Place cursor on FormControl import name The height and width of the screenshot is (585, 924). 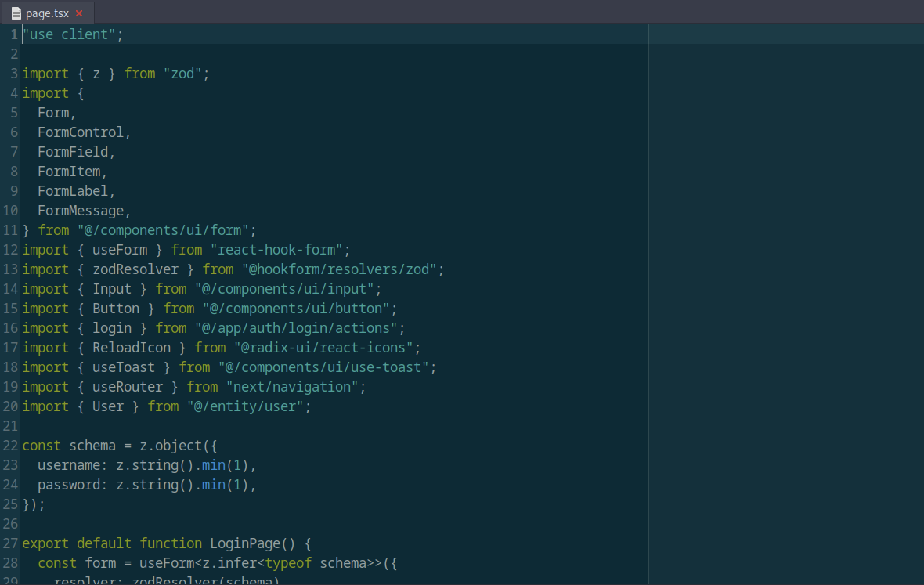point(81,132)
